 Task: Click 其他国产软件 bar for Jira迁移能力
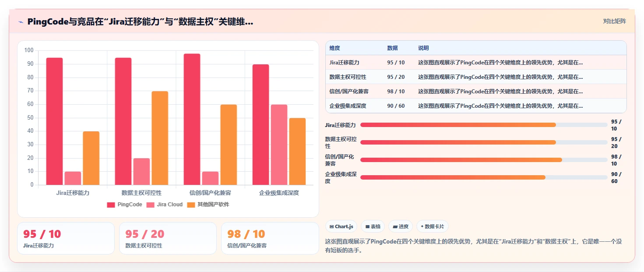point(91,158)
